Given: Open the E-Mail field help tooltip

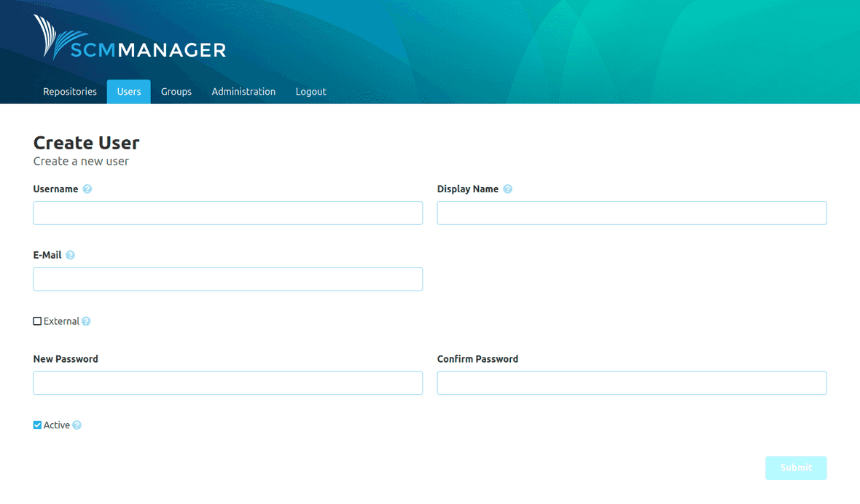Looking at the screenshot, I should (x=70, y=255).
